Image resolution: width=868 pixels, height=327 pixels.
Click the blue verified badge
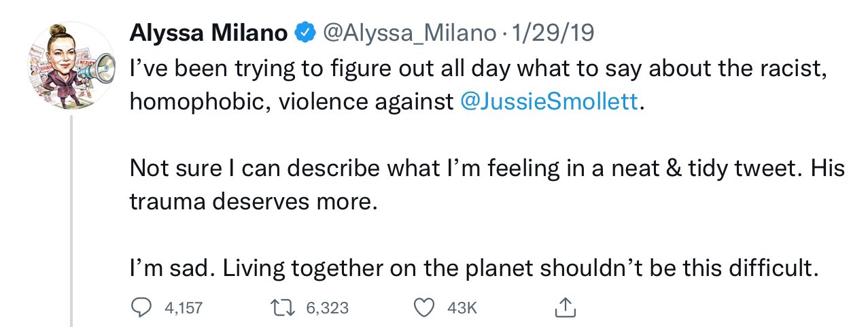tap(303, 32)
